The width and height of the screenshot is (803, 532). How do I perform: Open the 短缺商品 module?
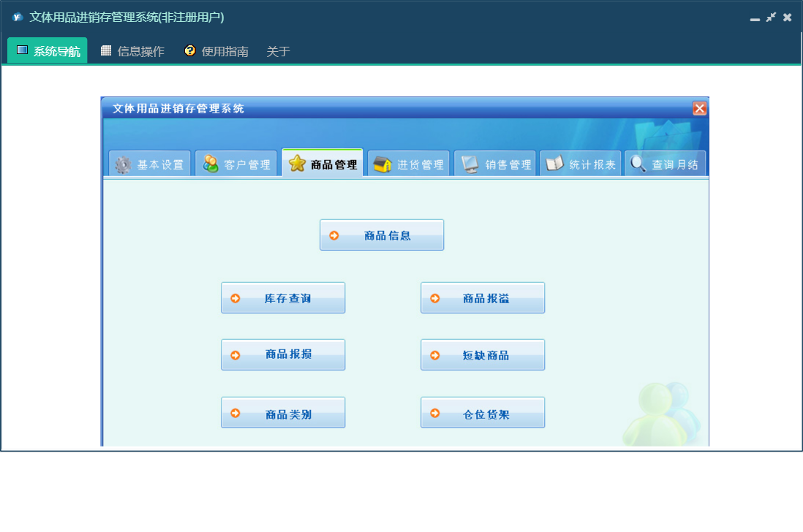483,354
